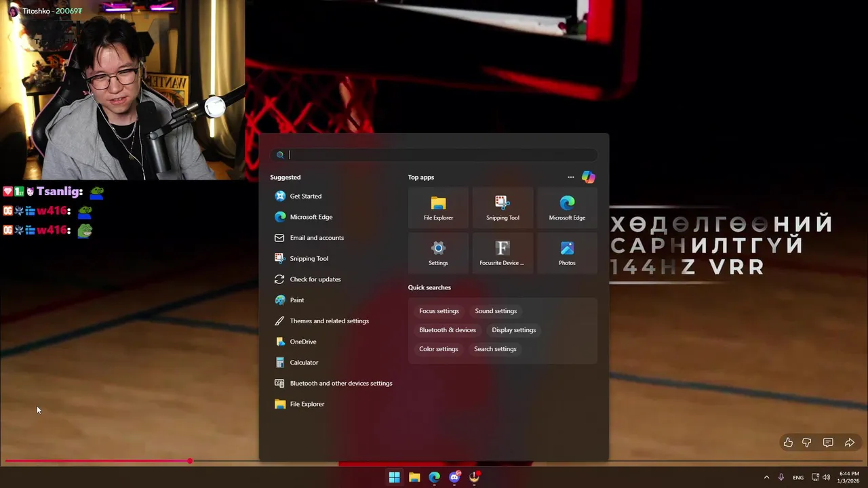Open the clock and date in the taskbar

[849, 477]
